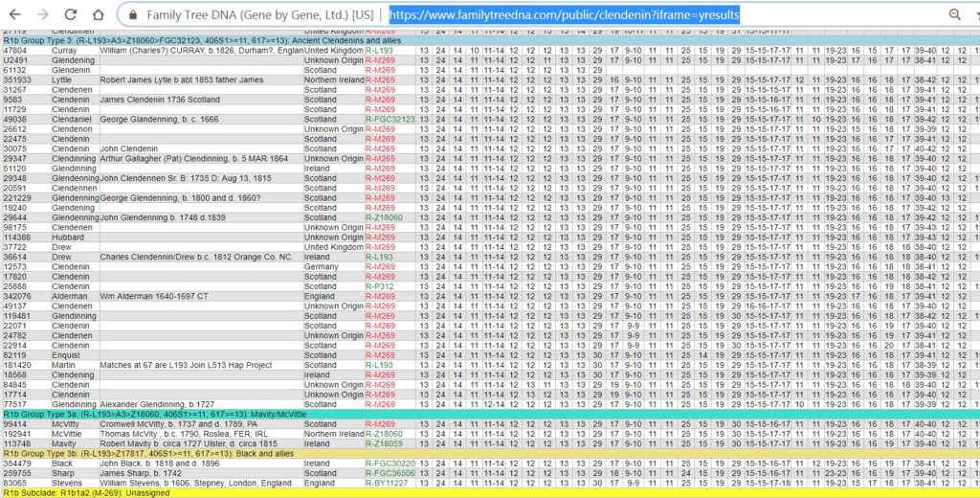Click 'George Glendenning, b. 1800 and d. 1860?'
Viewport: 980px width, 498px height.
tap(180, 198)
